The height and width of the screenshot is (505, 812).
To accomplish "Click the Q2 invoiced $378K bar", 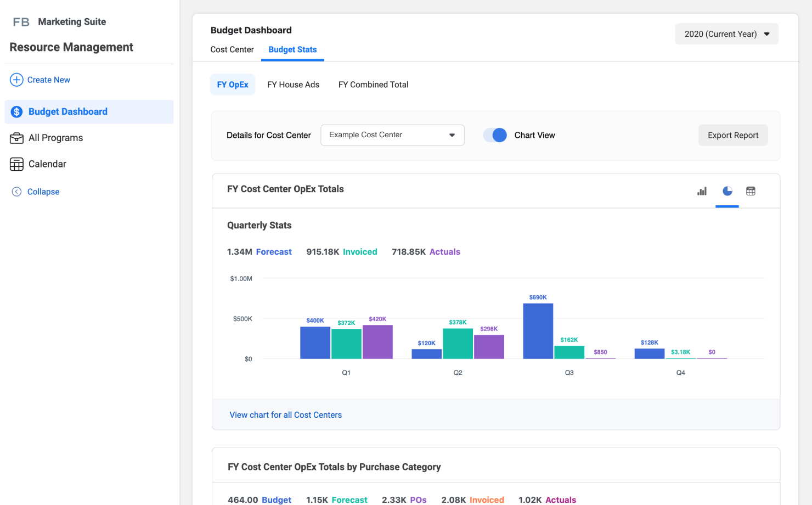I will click(x=458, y=344).
